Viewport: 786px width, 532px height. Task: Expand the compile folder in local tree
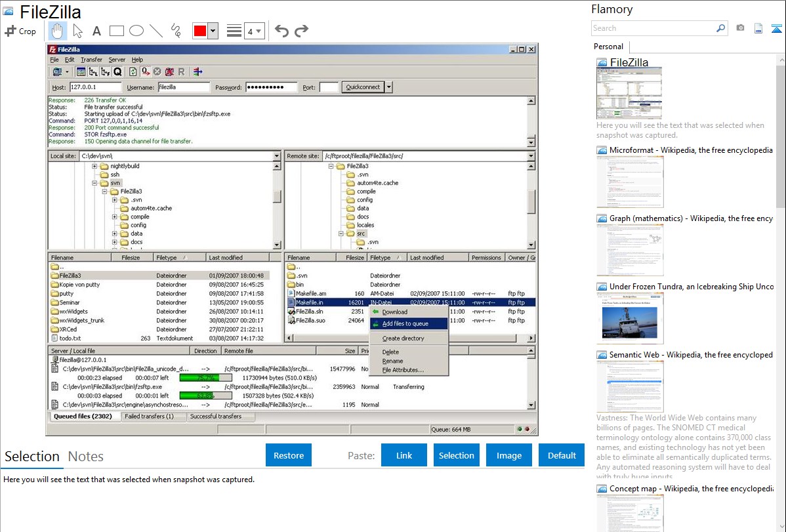pyautogui.click(x=114, y=216)
